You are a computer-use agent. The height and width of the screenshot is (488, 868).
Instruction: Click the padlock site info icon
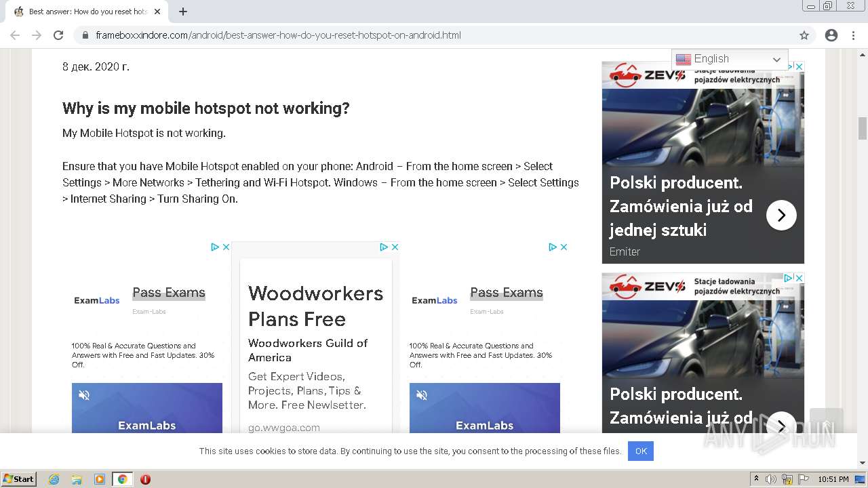tap(85, 35)
